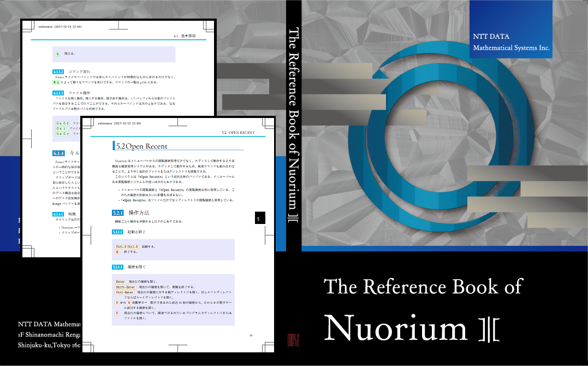Viewport: 588px width, 366px height.
Task: Click the "C-x i" key label
Action: tap(61, 129)
